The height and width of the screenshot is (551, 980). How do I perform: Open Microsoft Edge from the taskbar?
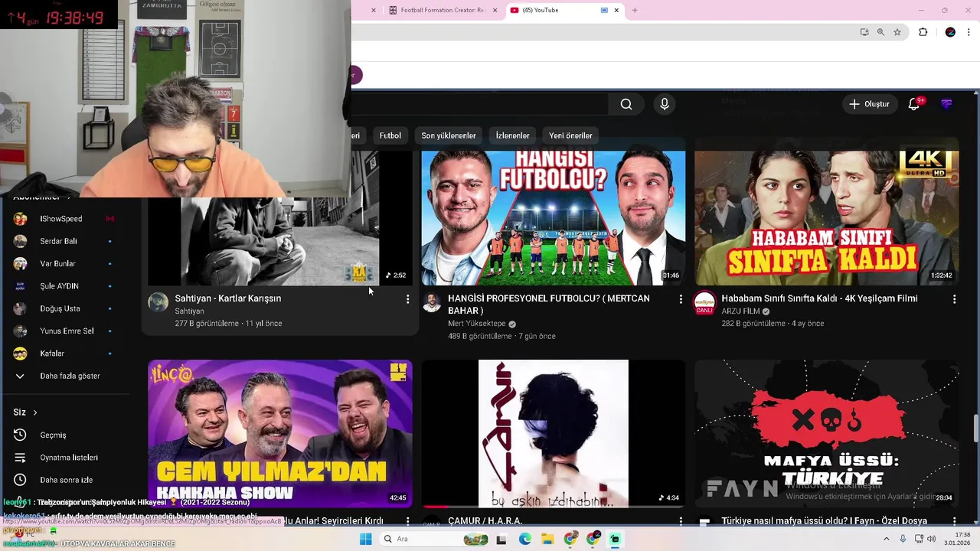(524, 539)
